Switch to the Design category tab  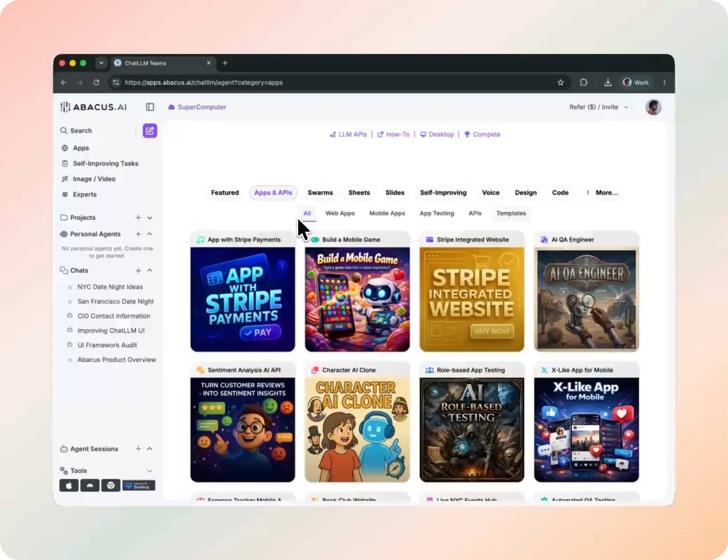pyautogui.click(x=526, y=192)
